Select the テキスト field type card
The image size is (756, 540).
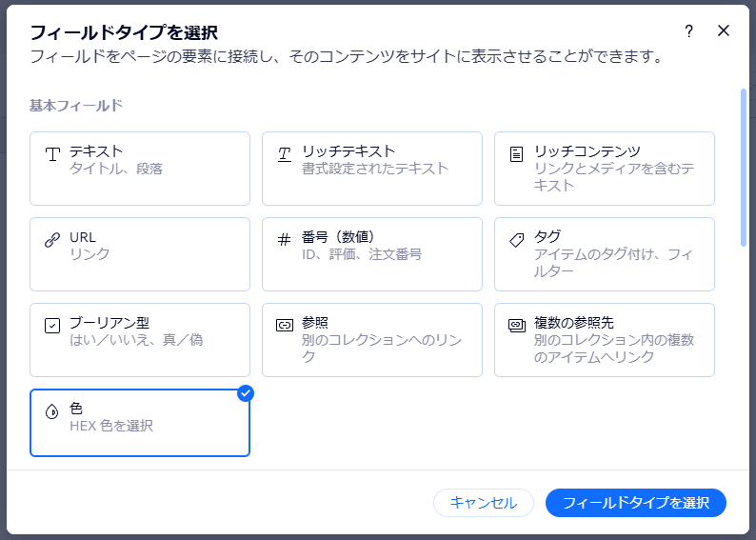tap(140, 169)
